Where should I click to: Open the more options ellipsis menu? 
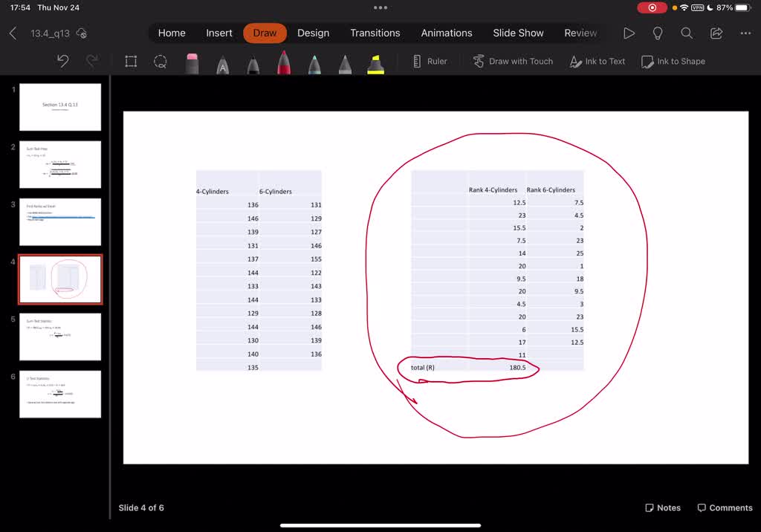(x=745, y=33)
